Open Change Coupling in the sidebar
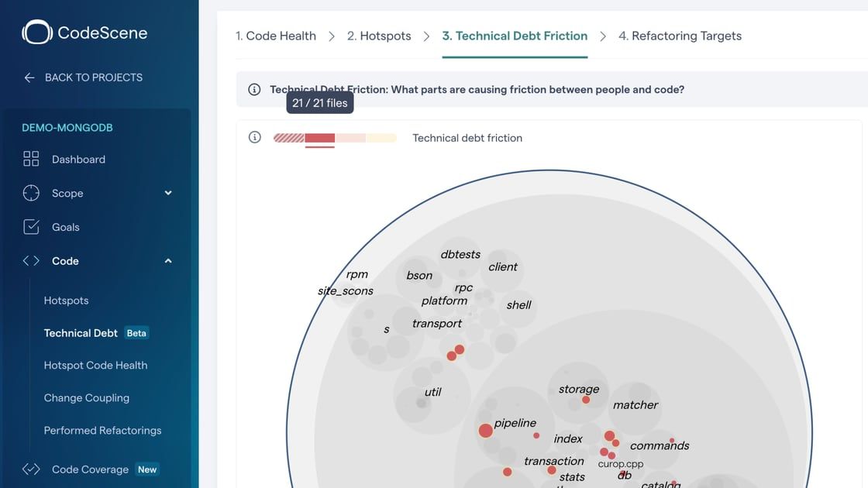 tap(86, 398)
